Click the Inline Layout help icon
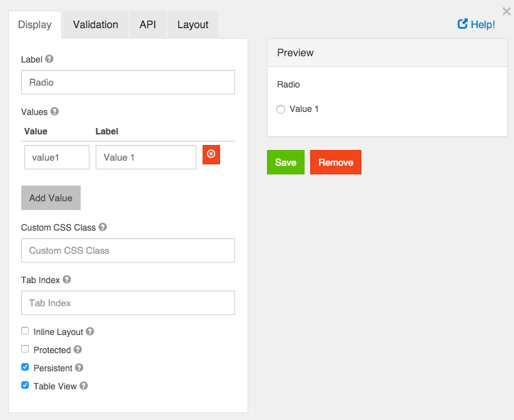The height and width of the screenshot is (420, 514). point(90,332)
